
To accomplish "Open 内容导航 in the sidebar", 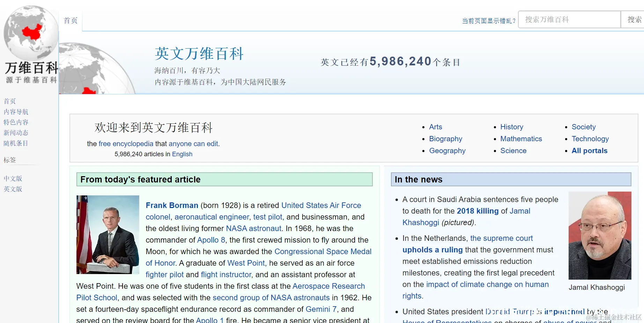I will (x=16, y=112).
